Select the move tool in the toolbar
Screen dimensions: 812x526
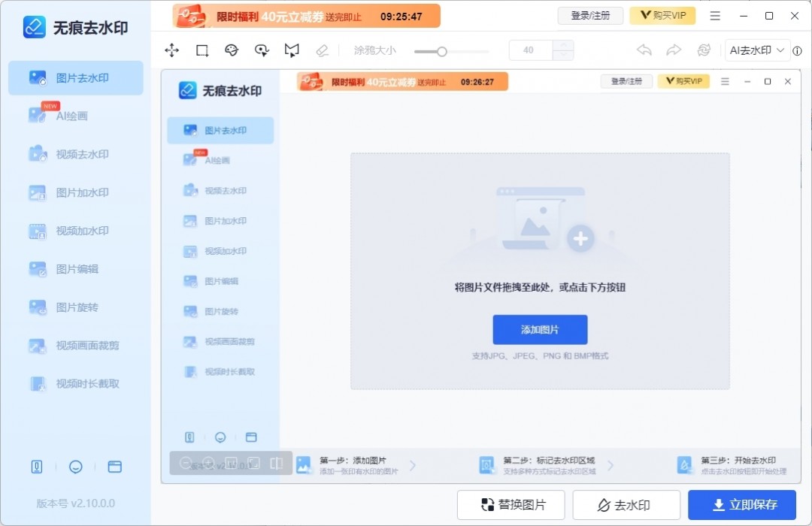(x=171, y=50)
